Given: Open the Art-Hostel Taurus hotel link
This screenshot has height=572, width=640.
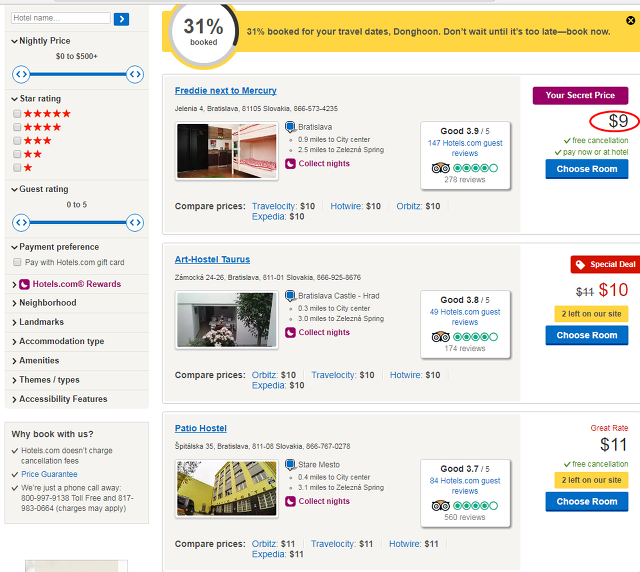Looking at the screenshot, I should pos(212,260).
